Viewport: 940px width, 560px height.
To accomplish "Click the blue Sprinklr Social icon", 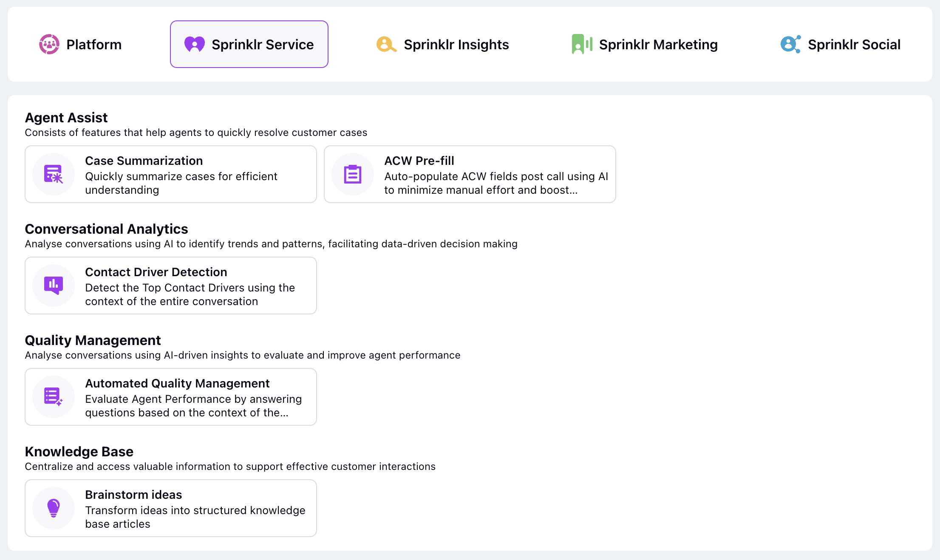I will (791, 44).
